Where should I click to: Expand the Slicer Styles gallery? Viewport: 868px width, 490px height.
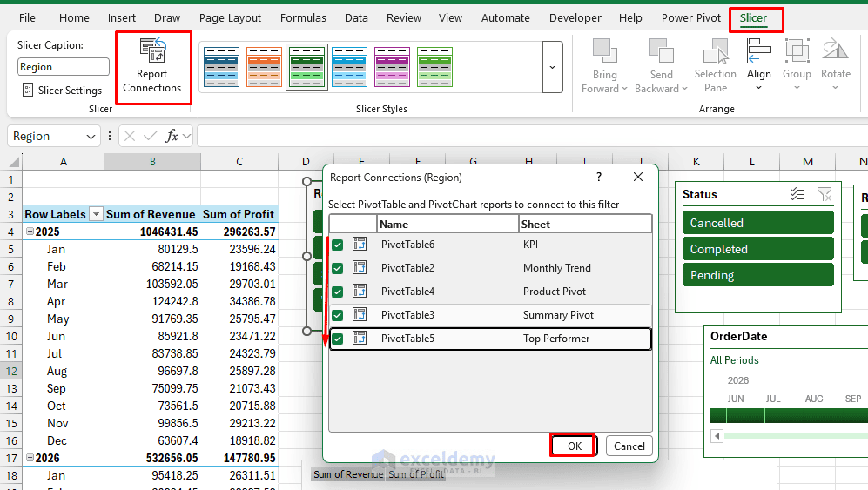click(x=552, y=66)
